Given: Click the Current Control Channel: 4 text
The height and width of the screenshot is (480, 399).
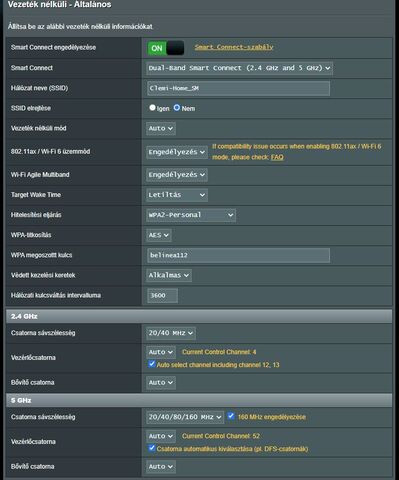Looking at the screenshot, I should pyautogui.click(x=219, y=352).
